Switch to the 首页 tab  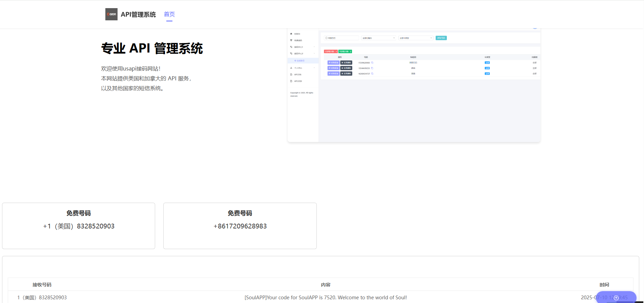(169, 14)
